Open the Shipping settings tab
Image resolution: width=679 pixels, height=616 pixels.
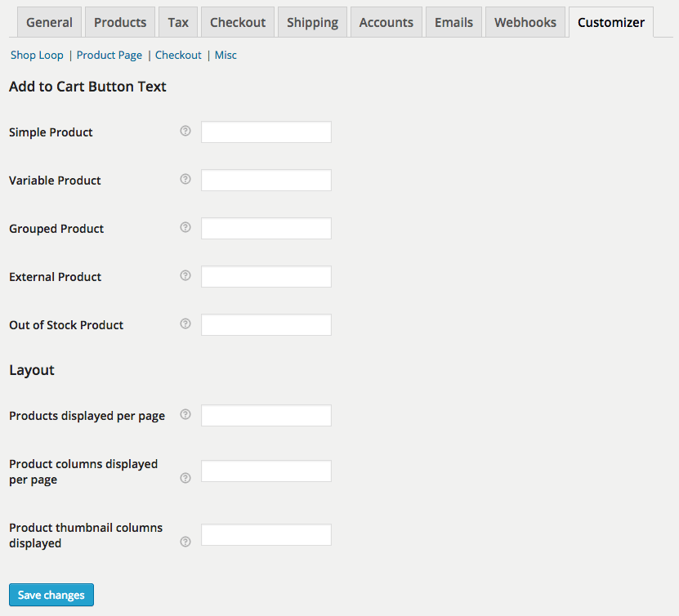(x=312, y=22)
